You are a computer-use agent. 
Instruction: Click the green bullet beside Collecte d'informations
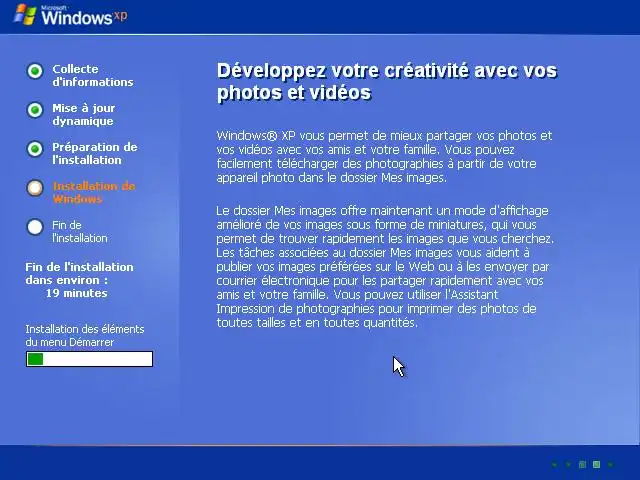click(35, 71)
